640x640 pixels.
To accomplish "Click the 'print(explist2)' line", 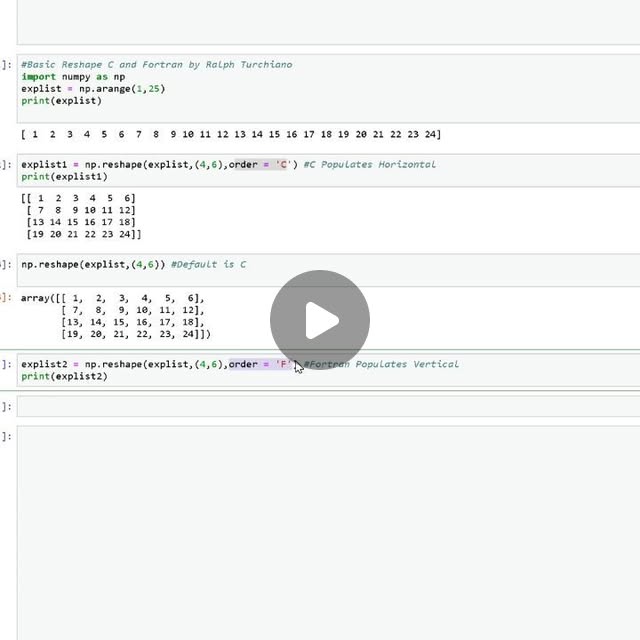I will pos(64,376).
